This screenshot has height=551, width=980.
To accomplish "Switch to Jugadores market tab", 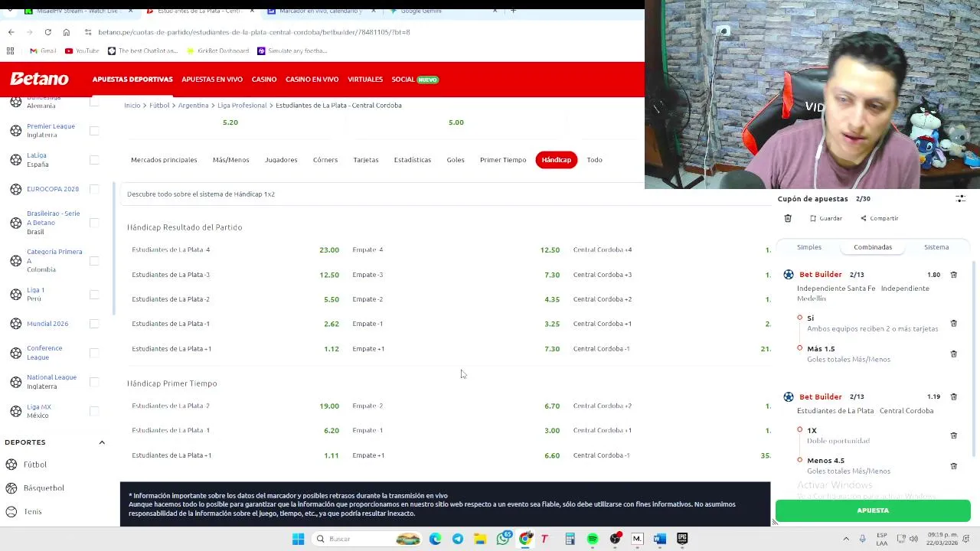I will tap(281, 160).
